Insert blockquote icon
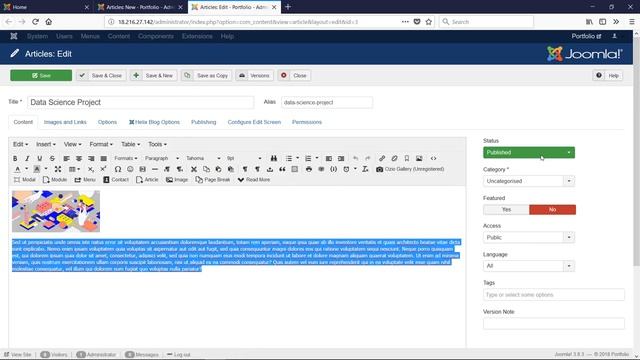The height and width of the screenshot is (360, 640). [282, 169]
